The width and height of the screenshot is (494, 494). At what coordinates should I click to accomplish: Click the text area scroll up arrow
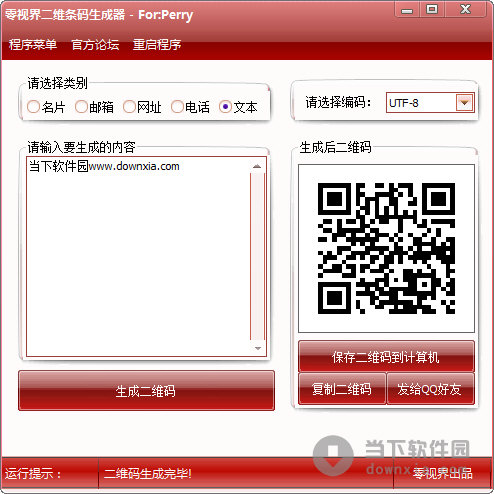point(257,166)
